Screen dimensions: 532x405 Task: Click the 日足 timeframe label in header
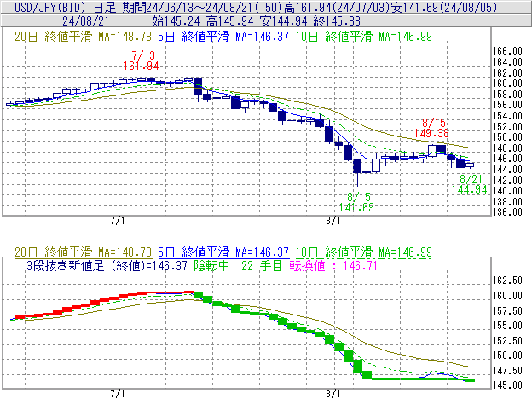tap(104, 7)
